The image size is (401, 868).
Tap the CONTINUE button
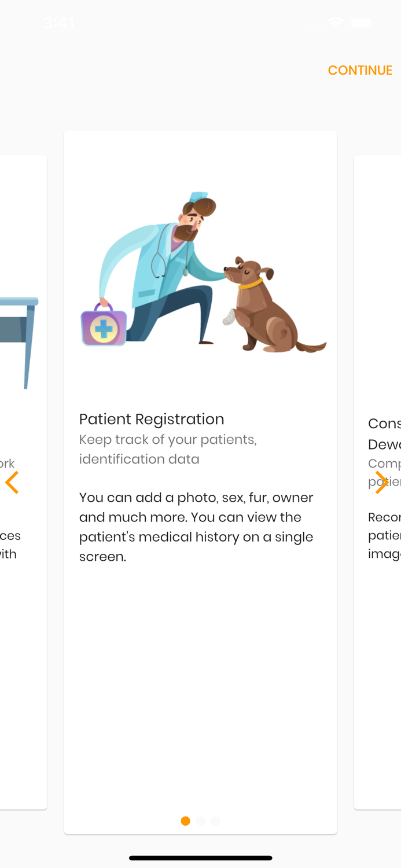360,70
